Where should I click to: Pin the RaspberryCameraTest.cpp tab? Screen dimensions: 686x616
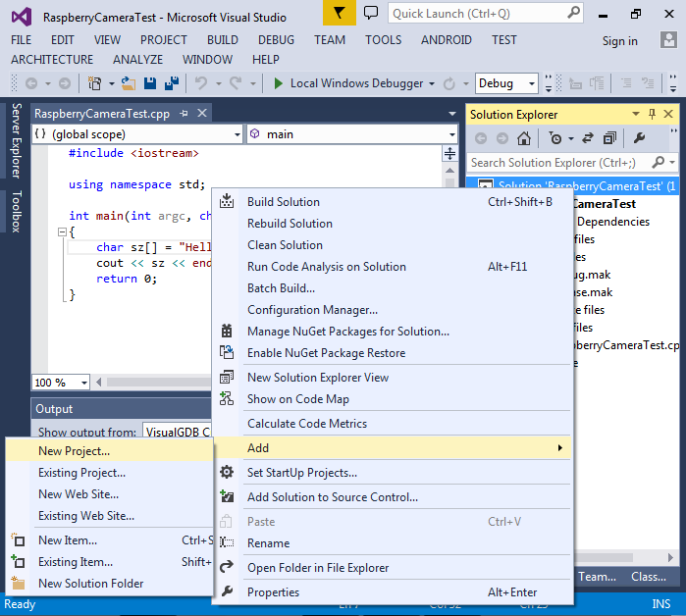click(184, 113)
